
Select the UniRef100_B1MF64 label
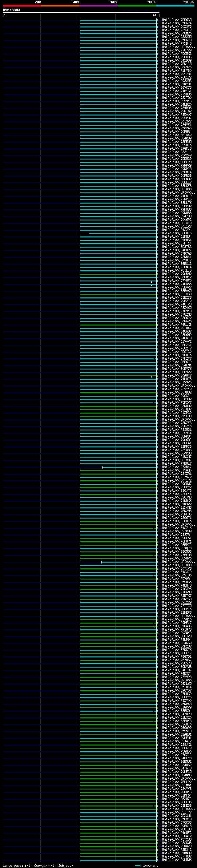click(x=177, y=796)
